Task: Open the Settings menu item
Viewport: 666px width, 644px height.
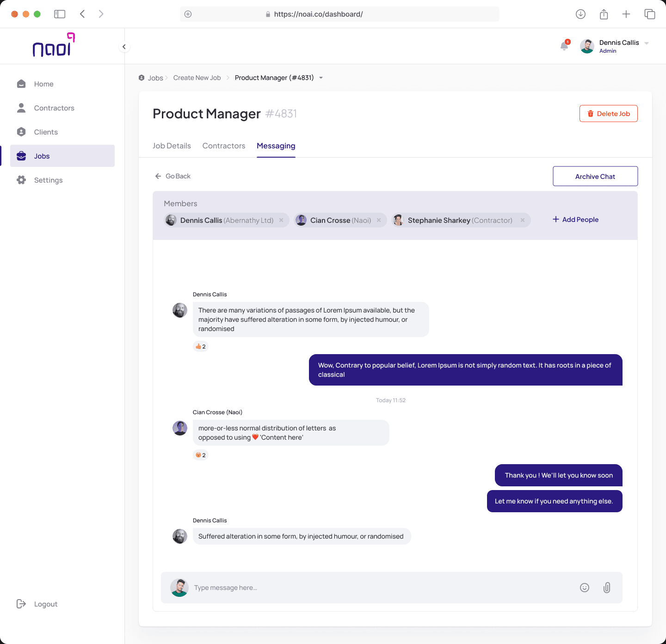Action: (x=62, y=180)
